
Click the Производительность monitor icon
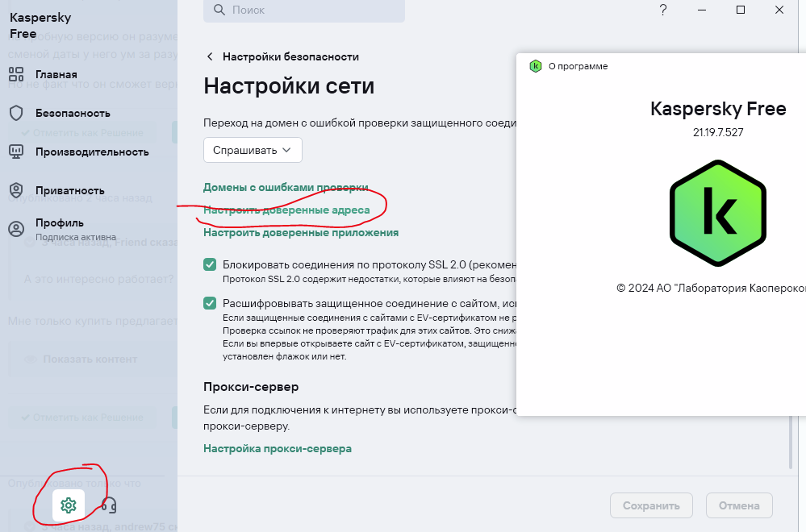coord(16,152)
